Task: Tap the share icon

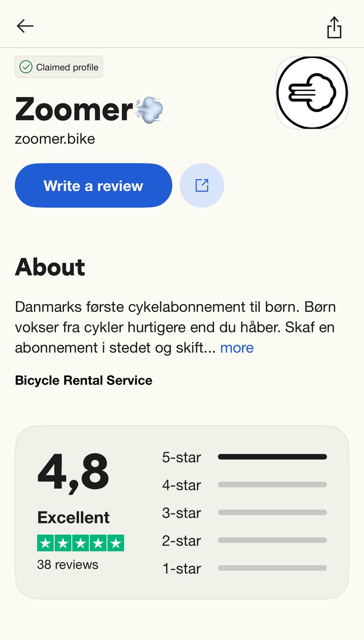Action: point(334,27)
